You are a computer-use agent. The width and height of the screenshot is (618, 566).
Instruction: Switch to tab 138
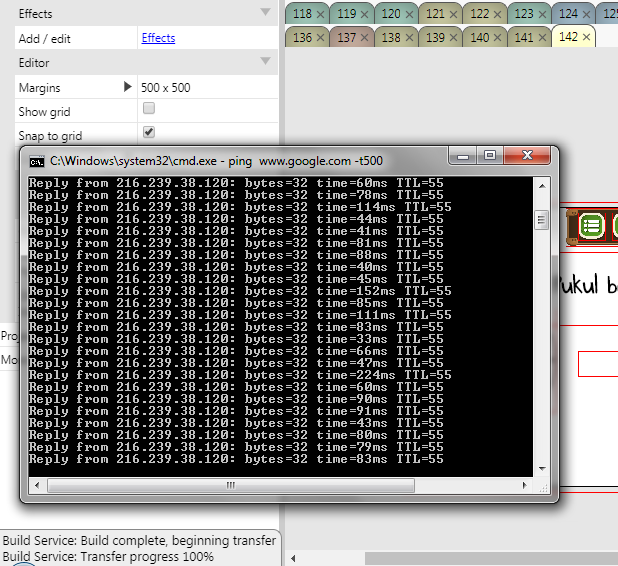click(x=391, y=37)
